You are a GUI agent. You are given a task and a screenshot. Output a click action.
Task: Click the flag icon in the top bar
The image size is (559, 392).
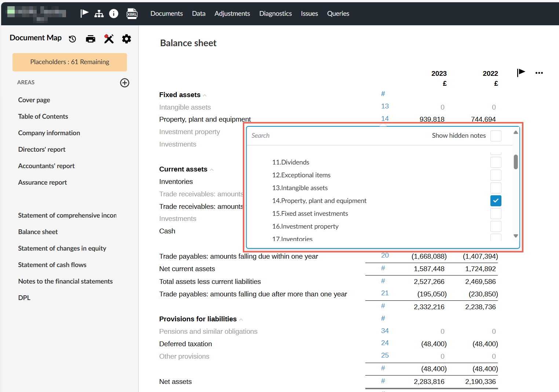[x=84, y=14]
